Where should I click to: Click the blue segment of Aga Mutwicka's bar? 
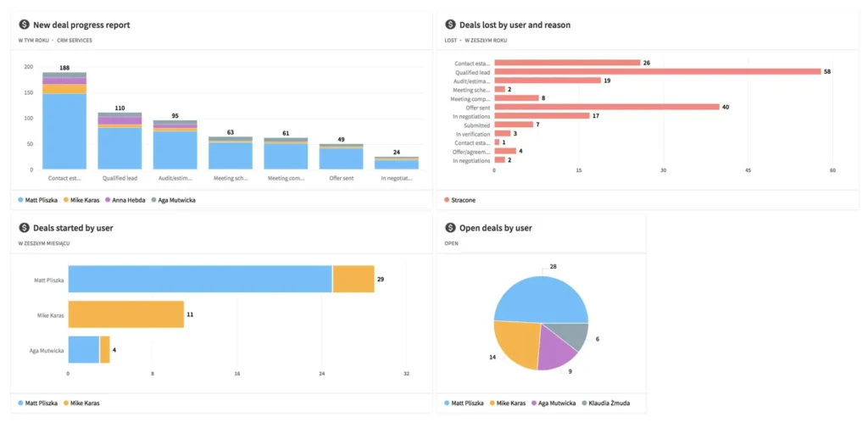tap(83, 349)
